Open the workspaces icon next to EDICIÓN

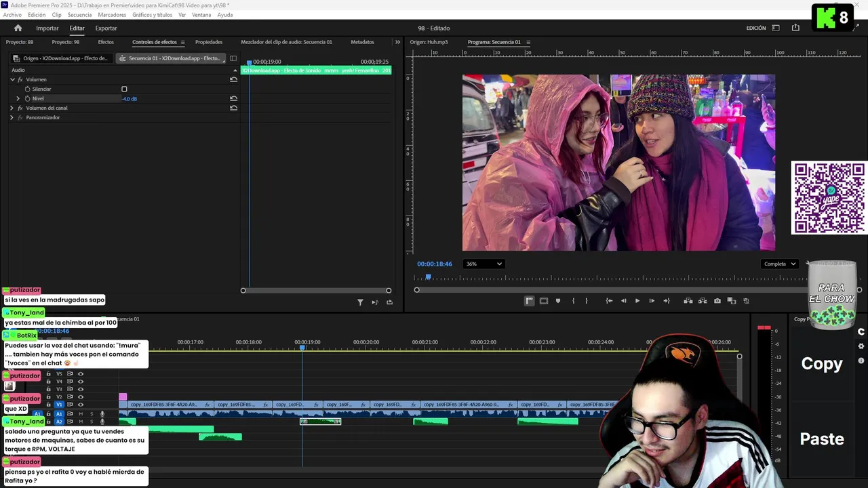[776, 28]
